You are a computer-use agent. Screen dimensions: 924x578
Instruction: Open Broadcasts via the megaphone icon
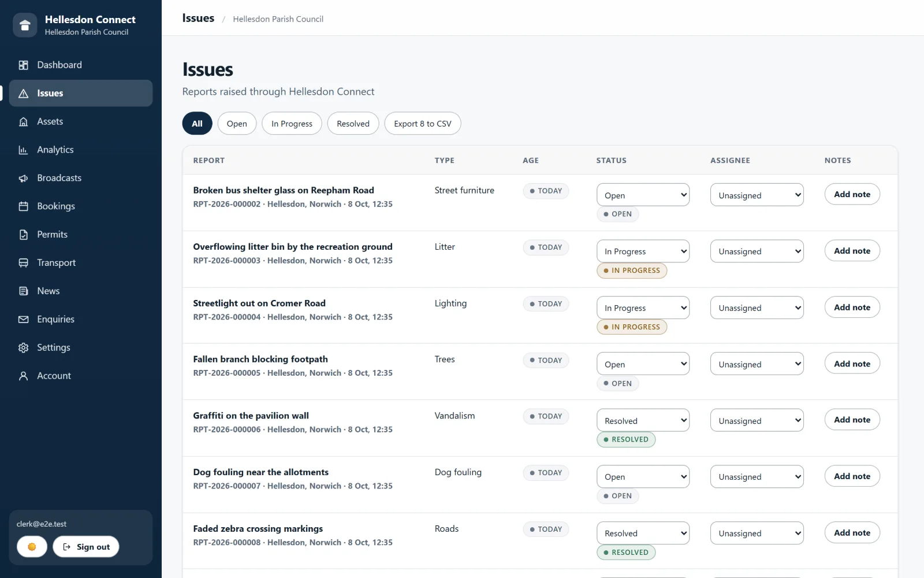pyautogui.click(x=24, y=178)
